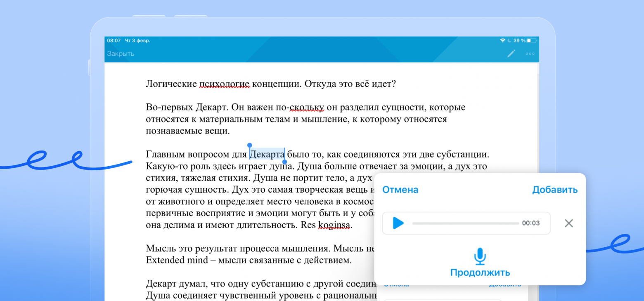Tap the battery indicator icon

click(532, 41)
